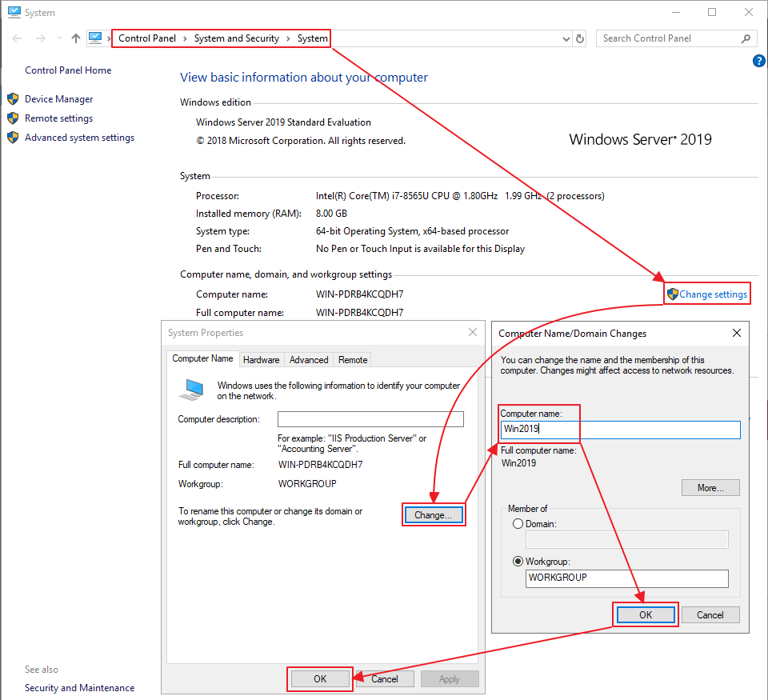The width and height of the screenshot is (768, 700).
Task: Expand chevron after Control Panel breadcrumb
Action: (185, 38)
